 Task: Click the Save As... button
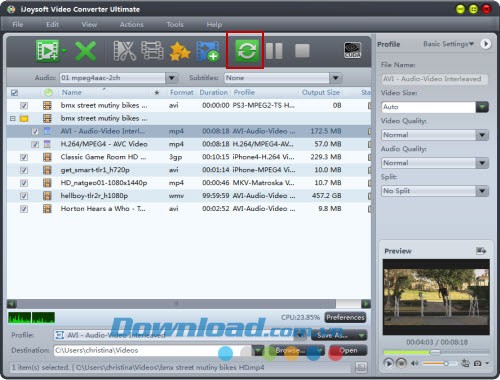click(x=339, y=335)
